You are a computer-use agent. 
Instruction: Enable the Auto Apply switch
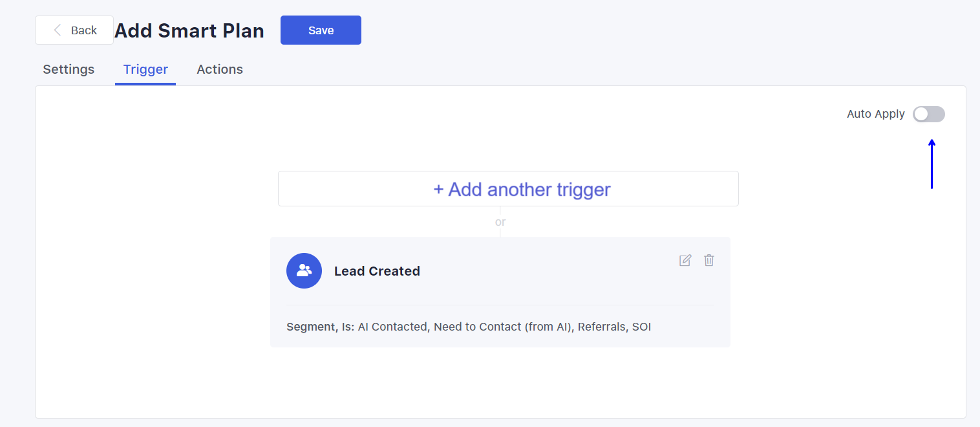tap(929, 115)
